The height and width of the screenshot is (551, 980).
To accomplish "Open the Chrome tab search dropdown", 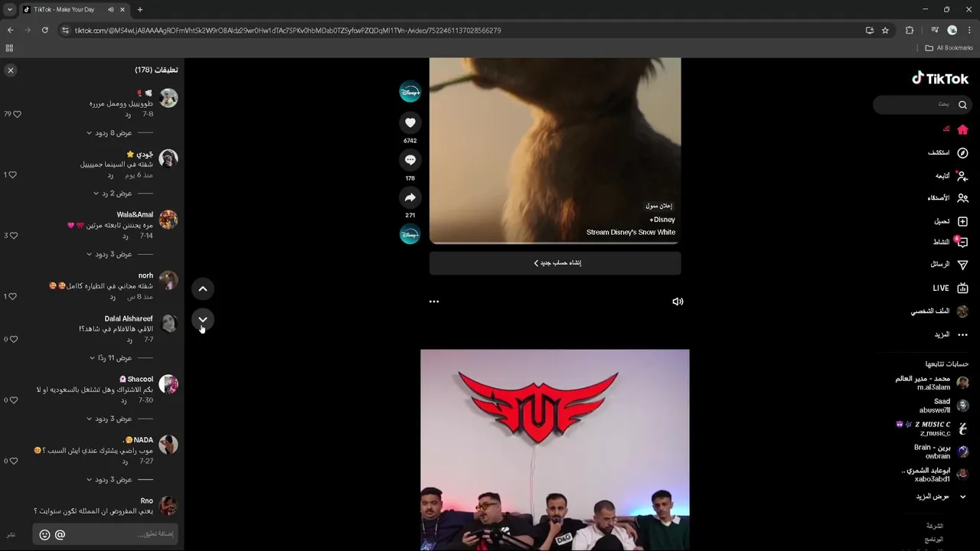I will point(9,9).
